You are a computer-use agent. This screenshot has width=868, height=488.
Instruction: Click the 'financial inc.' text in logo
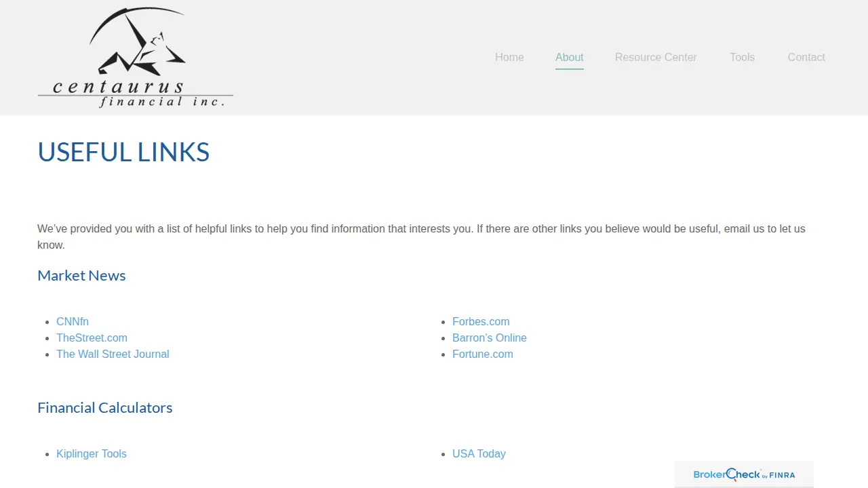[x=161, y=102]
